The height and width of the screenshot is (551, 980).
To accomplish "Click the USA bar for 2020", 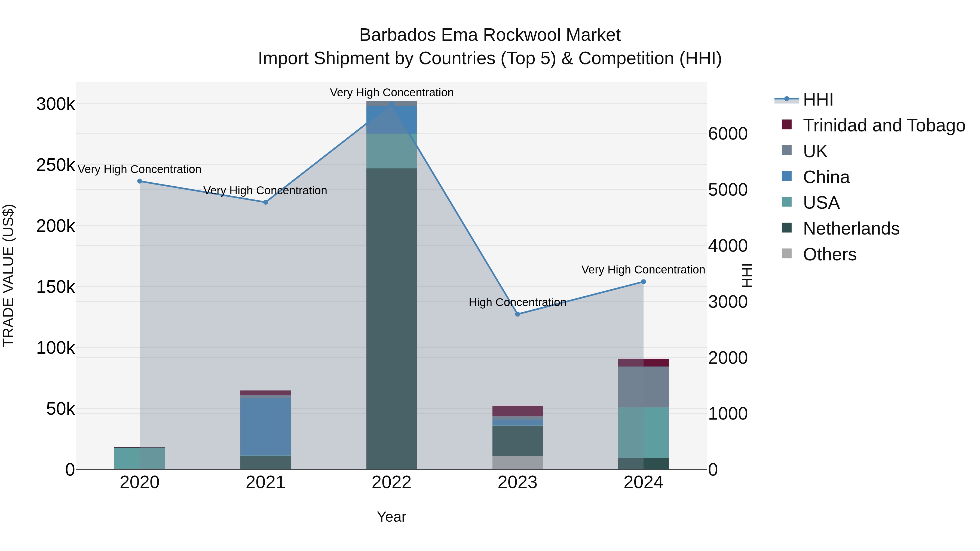I will coord(140,458).
